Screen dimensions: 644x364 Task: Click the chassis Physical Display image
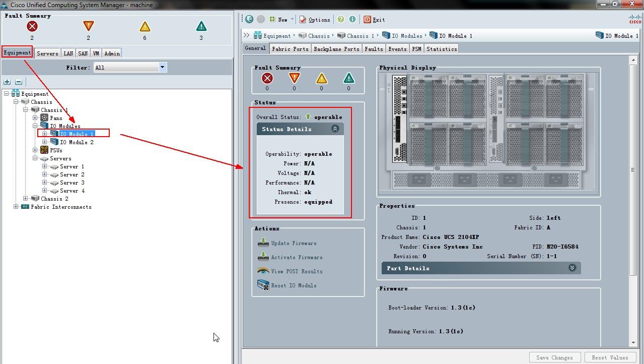(488, 131)
